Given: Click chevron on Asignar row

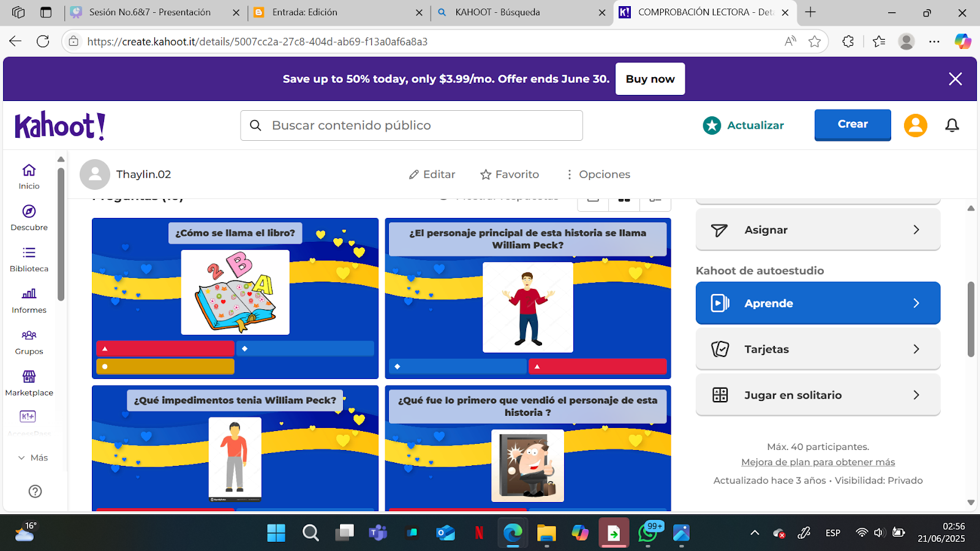Looking at the screenshot, I should point(916,230).
